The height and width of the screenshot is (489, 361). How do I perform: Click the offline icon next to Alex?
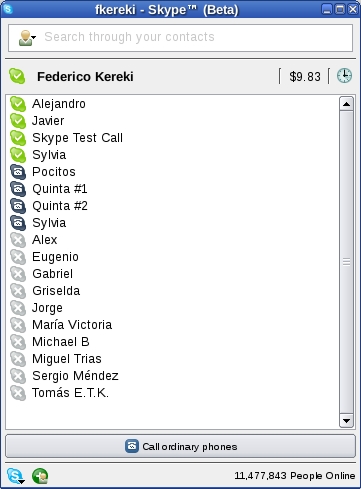(18, 240)
